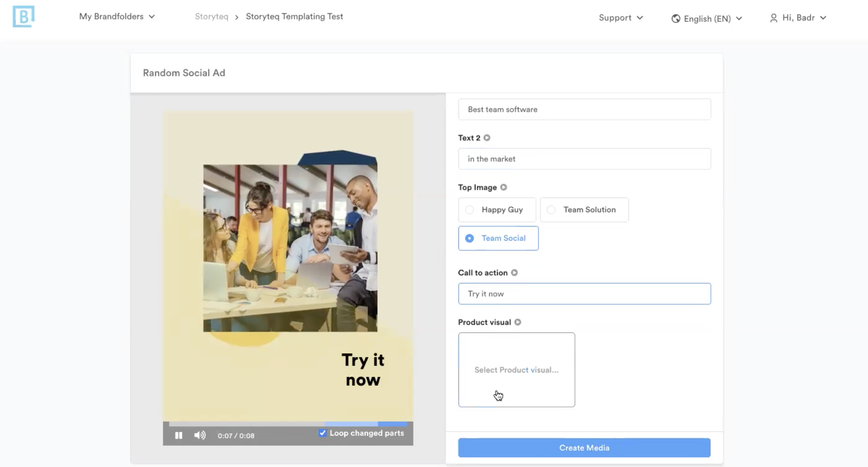Click the Random Social Ad title
This screenshot has height=467, width=868.
pyautogui.click(x=184, y=73)
